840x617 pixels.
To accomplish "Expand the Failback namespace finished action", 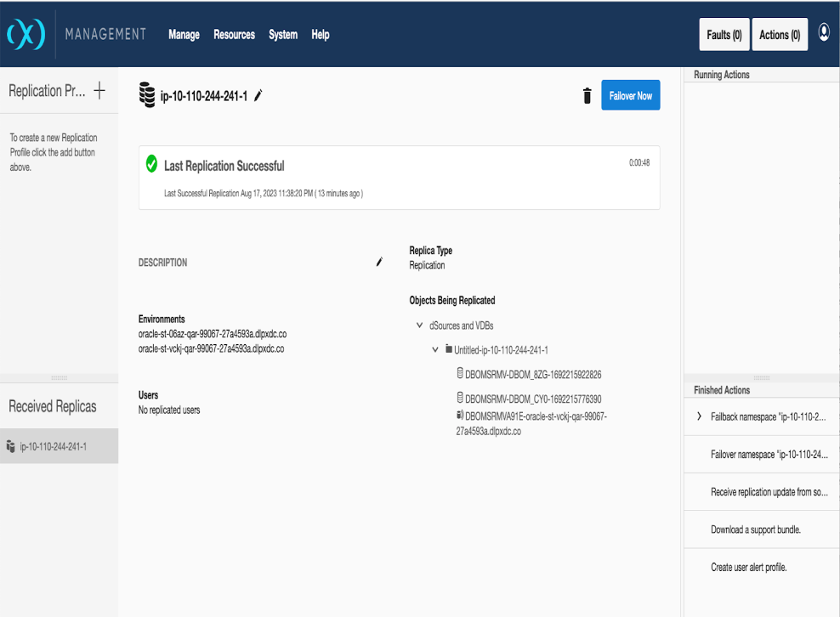I will 699,417.
